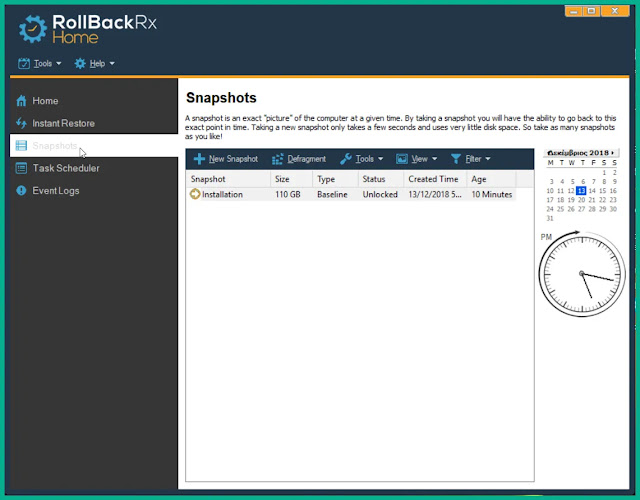Click the View picture icon
This screenshot has height=500, width=640.
click(402, 159)
